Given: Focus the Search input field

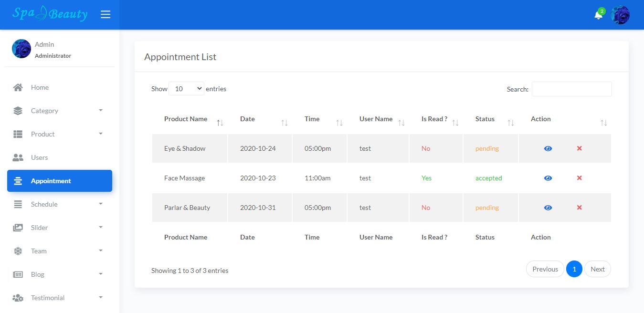Looking at the screenshot, I should point(571,89).
